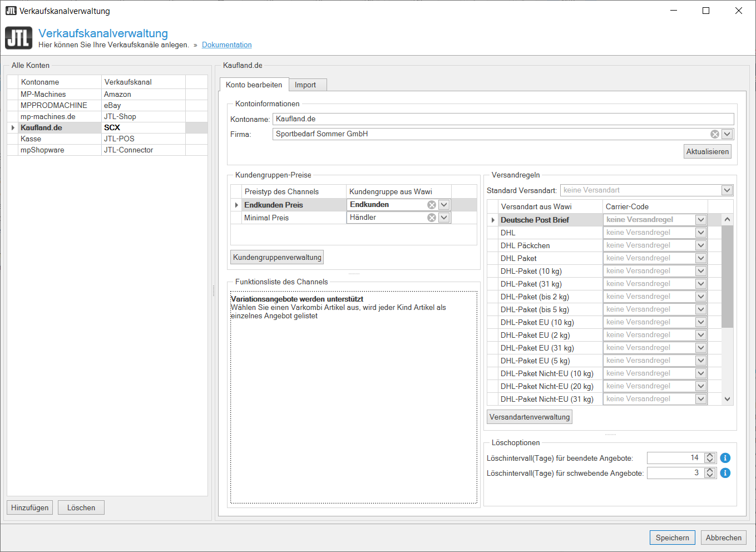Image resolution: width=756 pixels, height=552 pixels.
Task: Clear the Händler customer group selection
Action: (x=432, y=218)
